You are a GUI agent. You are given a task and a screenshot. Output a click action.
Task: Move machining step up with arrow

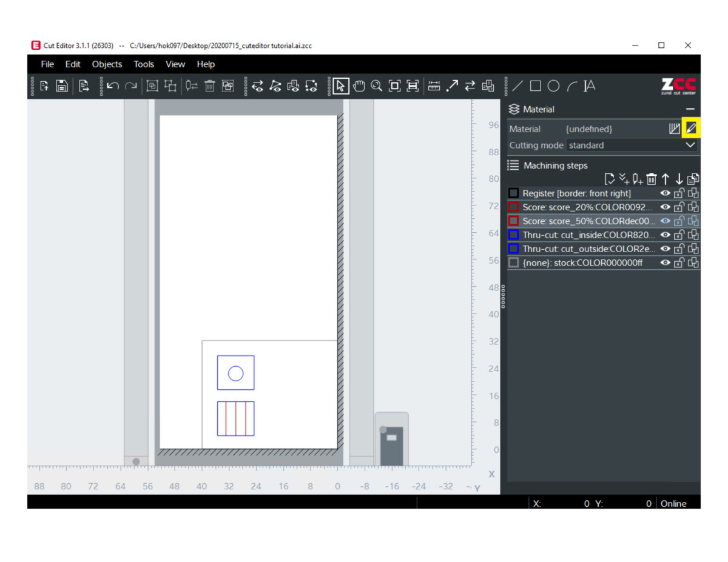click(x=666, y=179)
